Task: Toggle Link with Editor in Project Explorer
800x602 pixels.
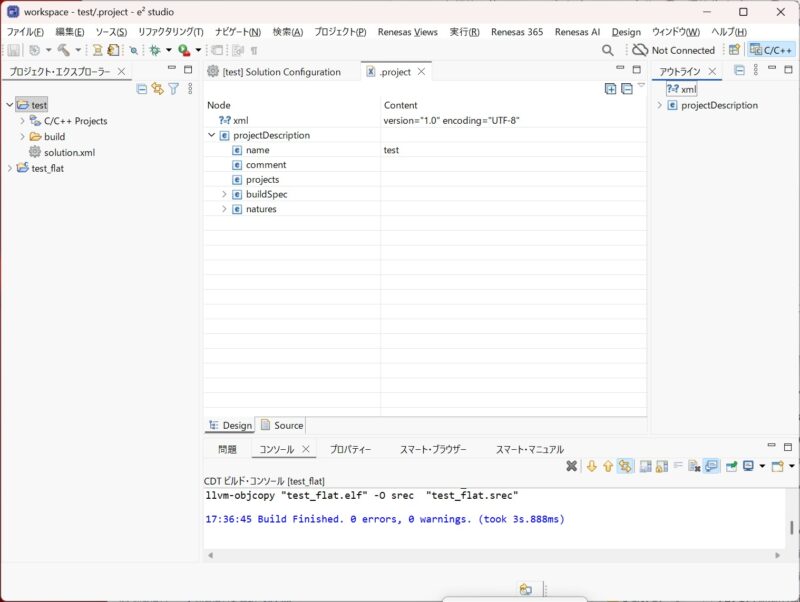Action: click(157, 89)
